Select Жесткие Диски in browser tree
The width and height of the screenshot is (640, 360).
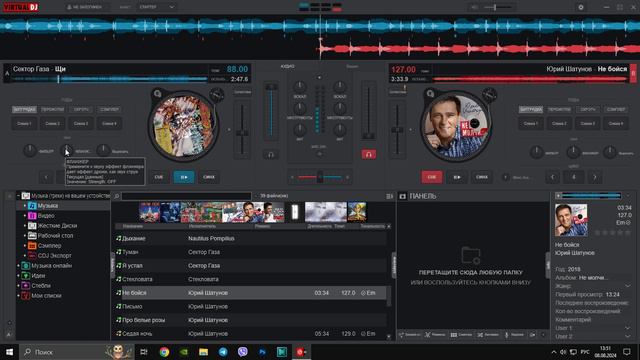coord(57,225)
